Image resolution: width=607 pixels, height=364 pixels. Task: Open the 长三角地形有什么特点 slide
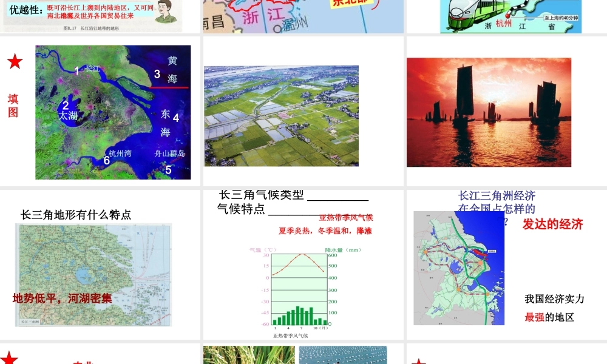tap(100, 265)
